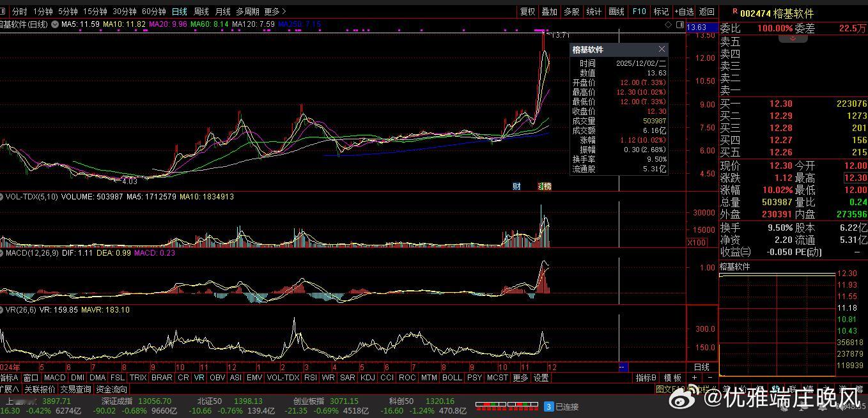Viewport: 868px width, 418px height.
Task: Click the connection status icon labeled 已连接
Action: (x=548, y=406)
